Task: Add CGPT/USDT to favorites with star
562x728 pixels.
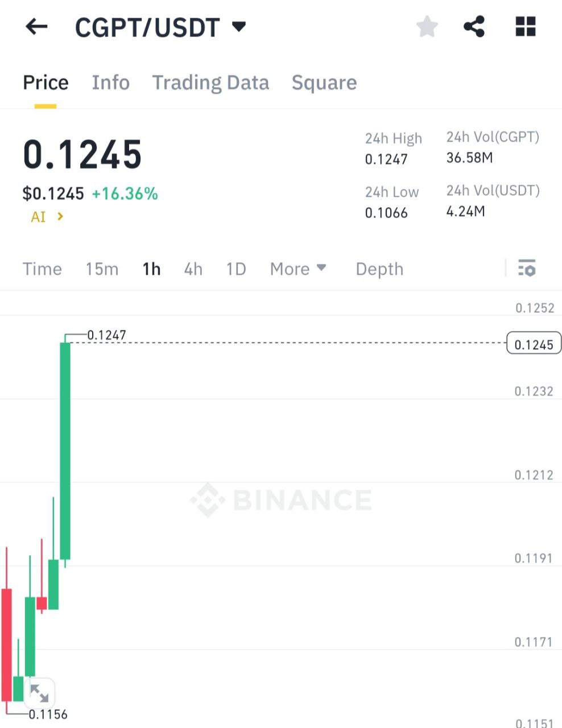Action: (x=427, y=27)
